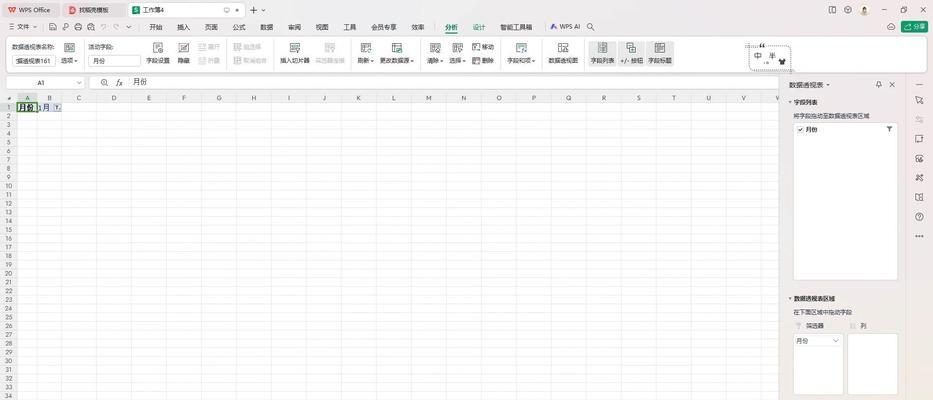
Task: Switch to the 设计 ribbon tab
Action: point(479,27)
